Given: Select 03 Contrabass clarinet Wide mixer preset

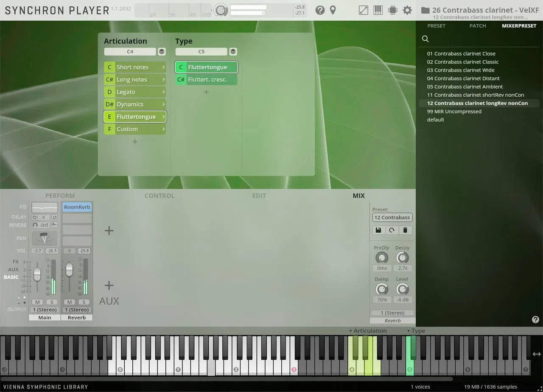Looking at the screenshot, I should click(461, 70).
